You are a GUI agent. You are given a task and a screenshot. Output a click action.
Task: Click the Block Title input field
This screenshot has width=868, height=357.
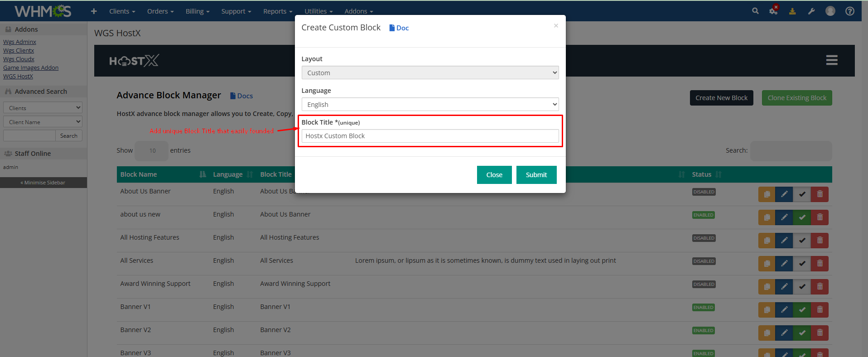click(x=429, y=136)
